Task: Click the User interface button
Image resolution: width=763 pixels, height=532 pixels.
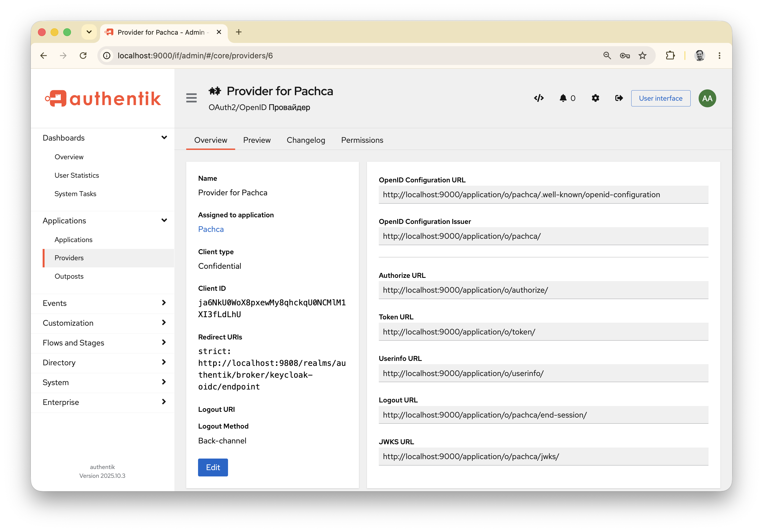Action: [660, 98]
